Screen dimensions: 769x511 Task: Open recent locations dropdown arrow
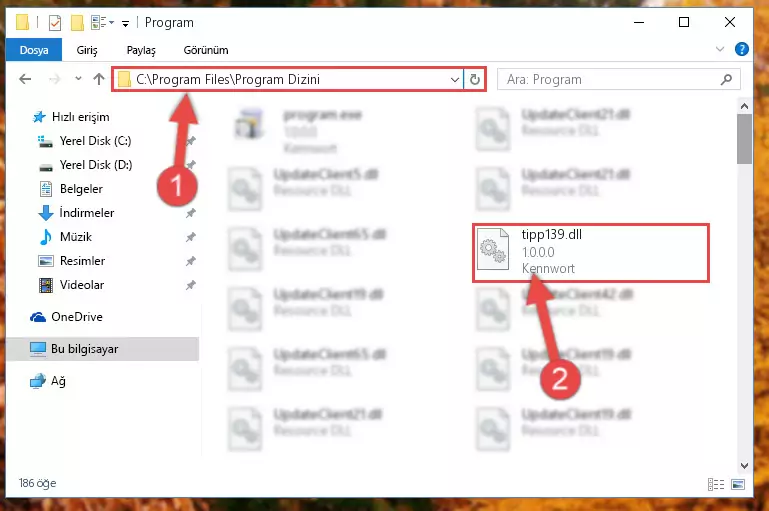point(78,78)
